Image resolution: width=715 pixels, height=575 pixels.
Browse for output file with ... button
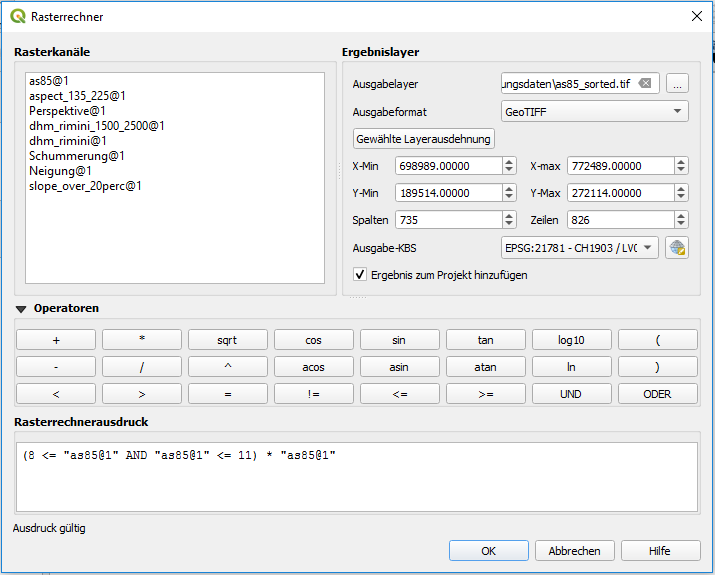point(677,84)
